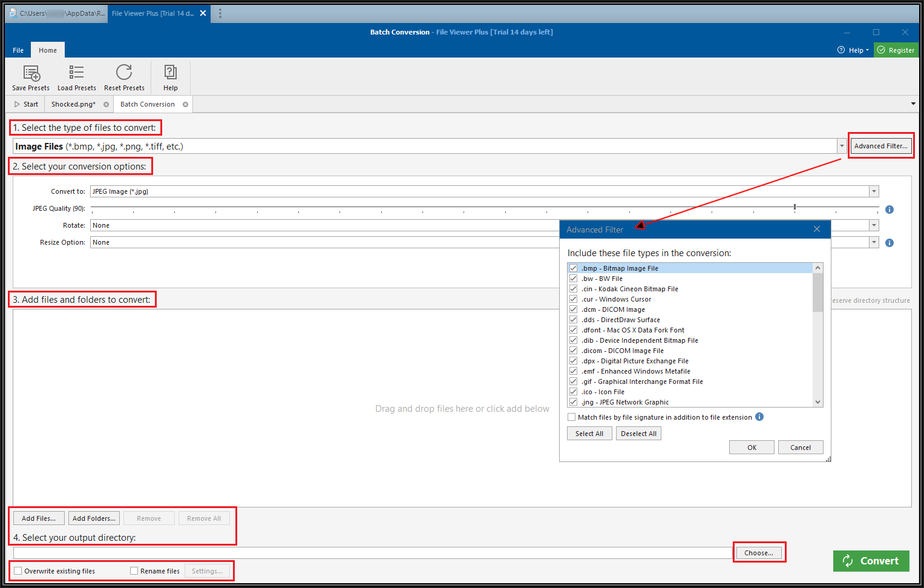The height and width of the screenshot is (588, 924).
Task: Open Convert to format dropdown
Action: pyautogui.click(x=874, y=191)
